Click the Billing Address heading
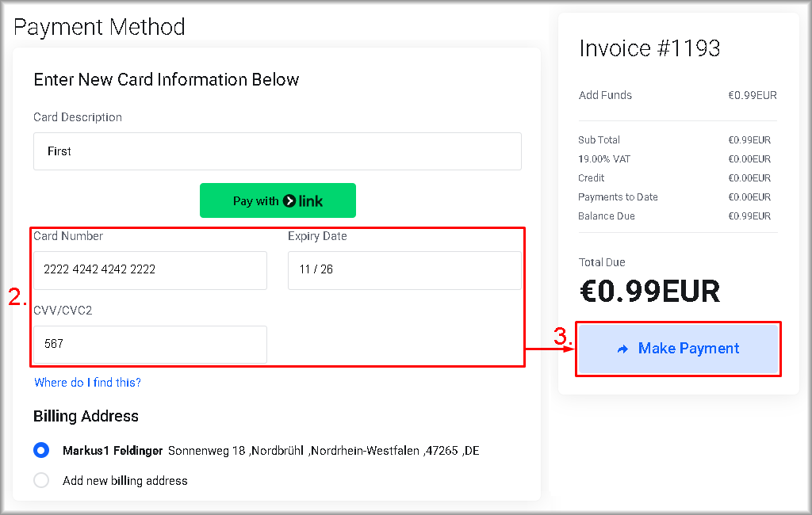 pyautogui.click(x=86, y=416)
